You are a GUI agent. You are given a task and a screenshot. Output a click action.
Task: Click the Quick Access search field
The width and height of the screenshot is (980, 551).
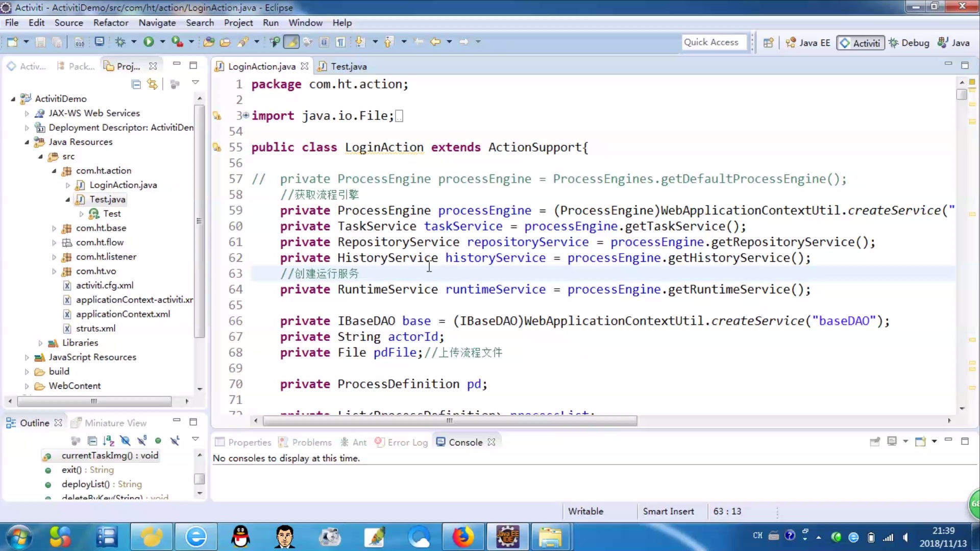[x=714, y=42]
